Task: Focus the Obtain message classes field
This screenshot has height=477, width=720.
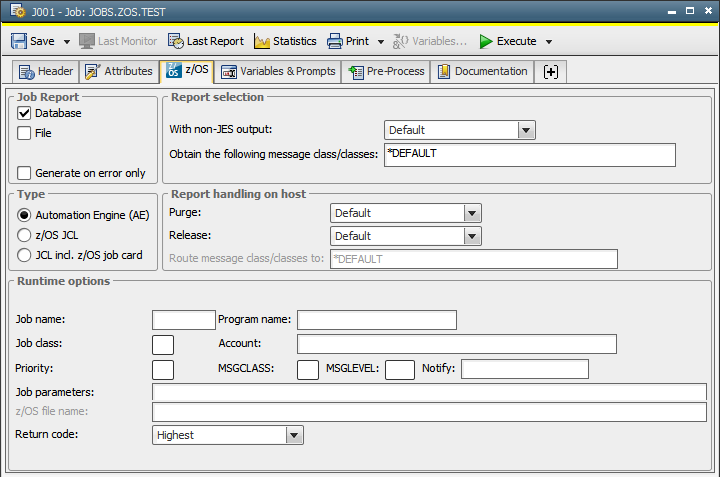Action: tap(530, 154)
